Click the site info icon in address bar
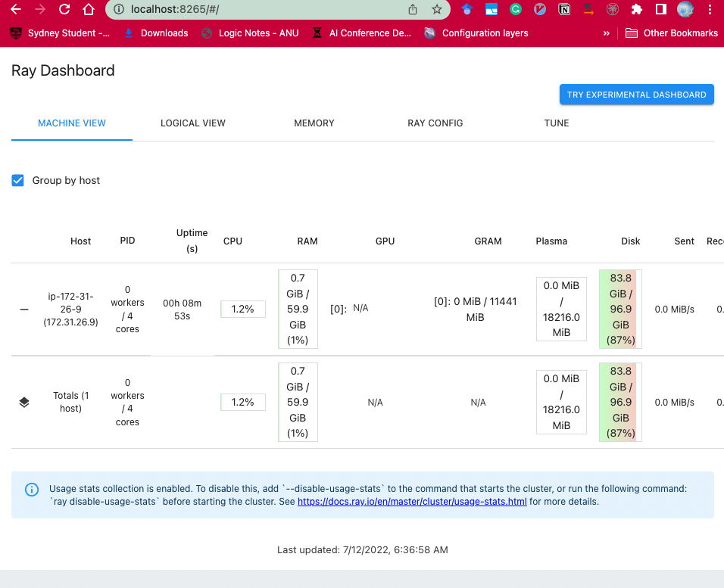 pos(119,9)
